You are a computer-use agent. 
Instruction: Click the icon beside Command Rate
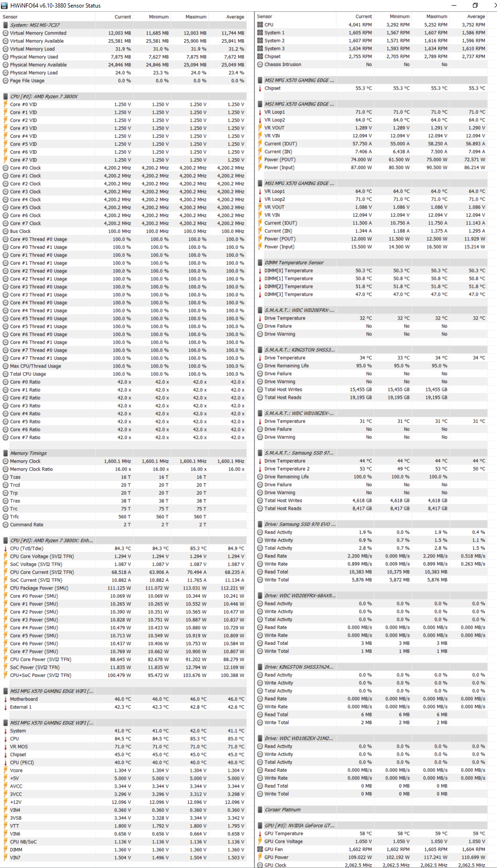[x=6, y=524]
